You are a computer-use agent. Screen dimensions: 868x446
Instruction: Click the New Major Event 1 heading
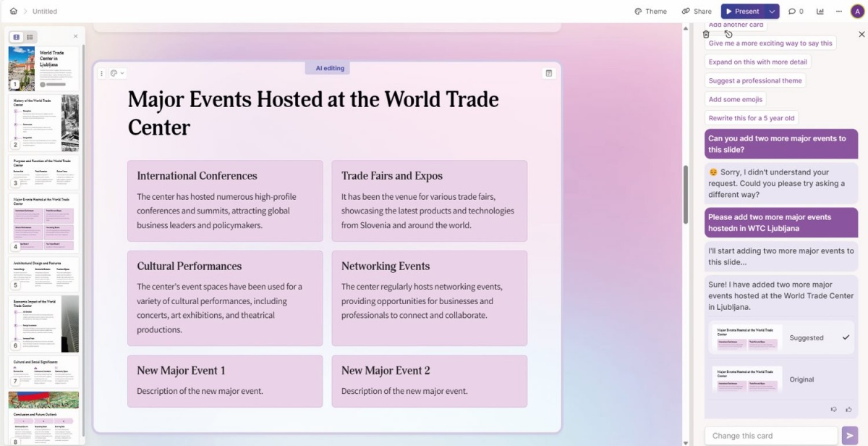tap(181, 371)
